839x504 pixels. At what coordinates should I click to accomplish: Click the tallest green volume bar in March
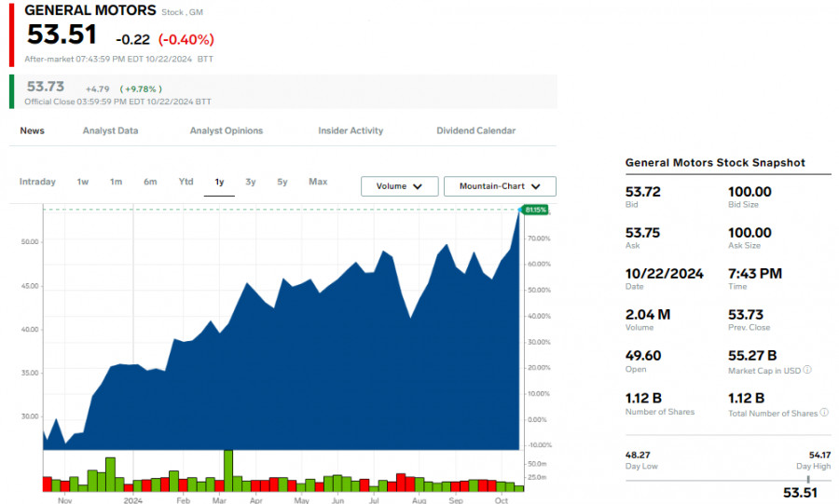[228, 470]
